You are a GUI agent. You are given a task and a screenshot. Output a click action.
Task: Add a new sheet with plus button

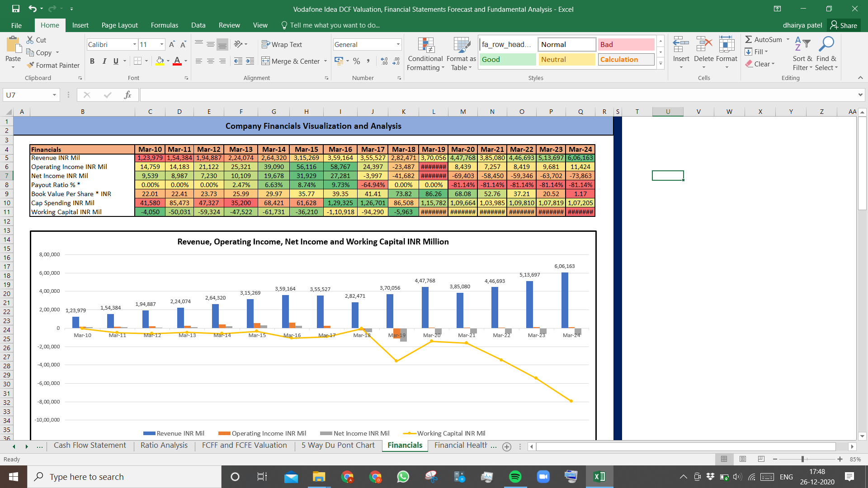(x=507, y=446)
